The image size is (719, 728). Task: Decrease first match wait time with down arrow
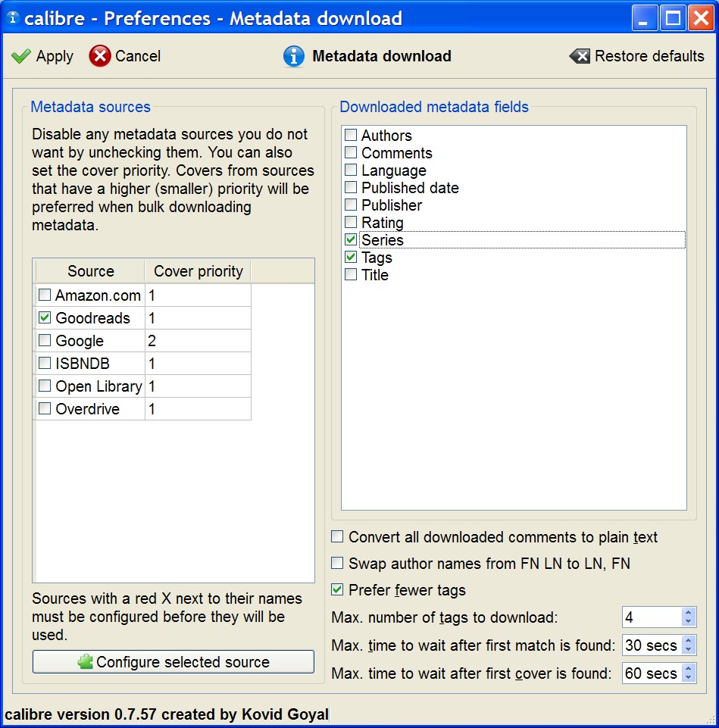point(689,650)
